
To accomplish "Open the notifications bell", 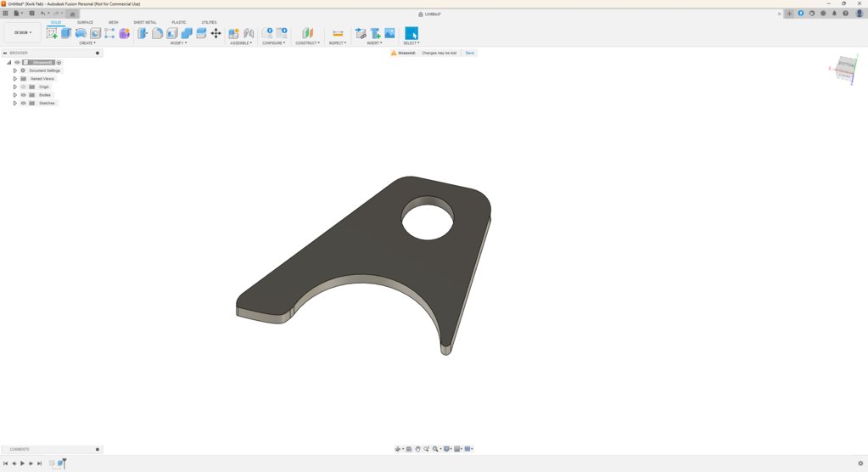I will (834, 14).
